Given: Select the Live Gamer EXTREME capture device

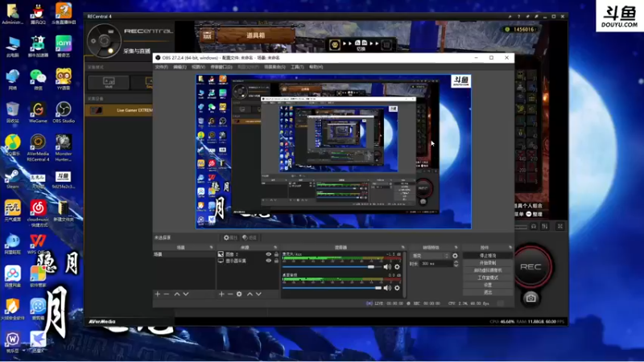Looking at the screenshot, I should click(119, 110).
